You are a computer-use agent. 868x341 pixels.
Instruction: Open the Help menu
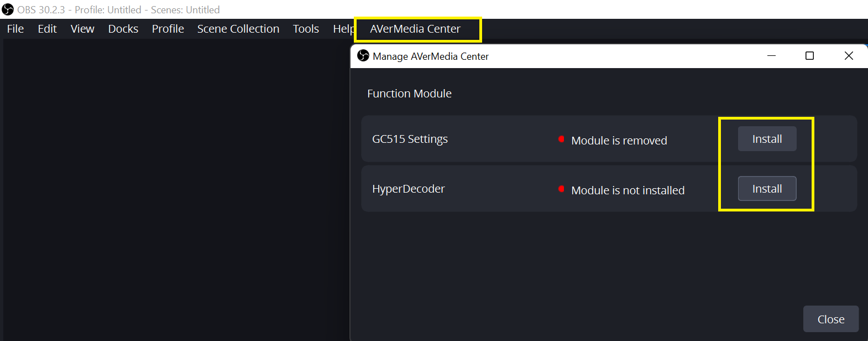tap(343, 29)
